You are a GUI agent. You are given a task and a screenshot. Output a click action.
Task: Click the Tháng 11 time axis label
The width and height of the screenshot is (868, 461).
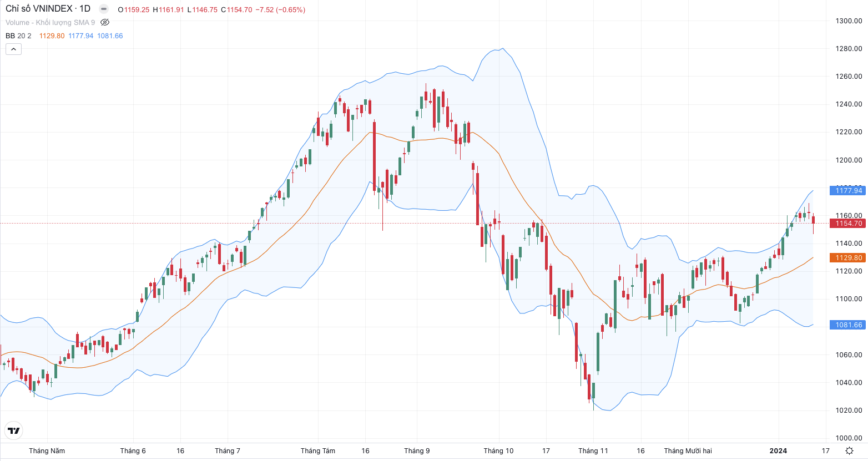tap(593, 451)
